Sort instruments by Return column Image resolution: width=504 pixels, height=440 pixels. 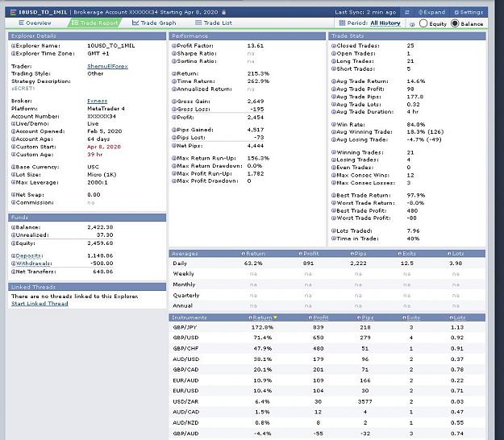coord(263,318)
